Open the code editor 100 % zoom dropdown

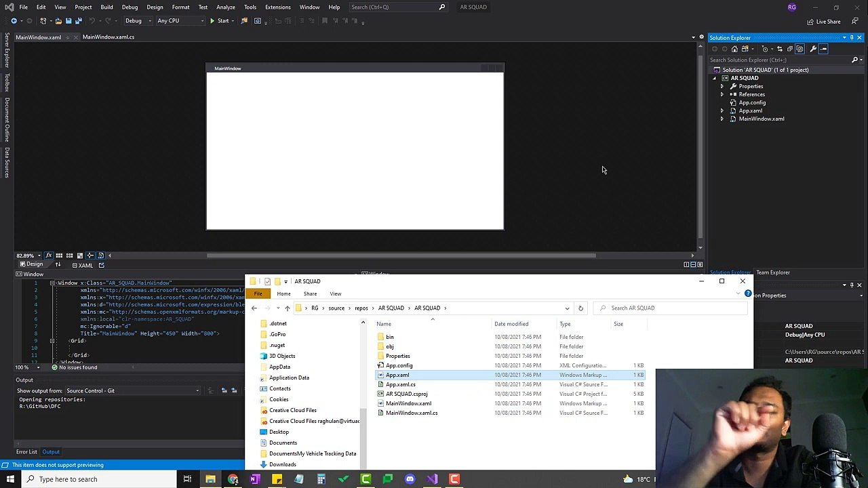(x=27, y=367)
